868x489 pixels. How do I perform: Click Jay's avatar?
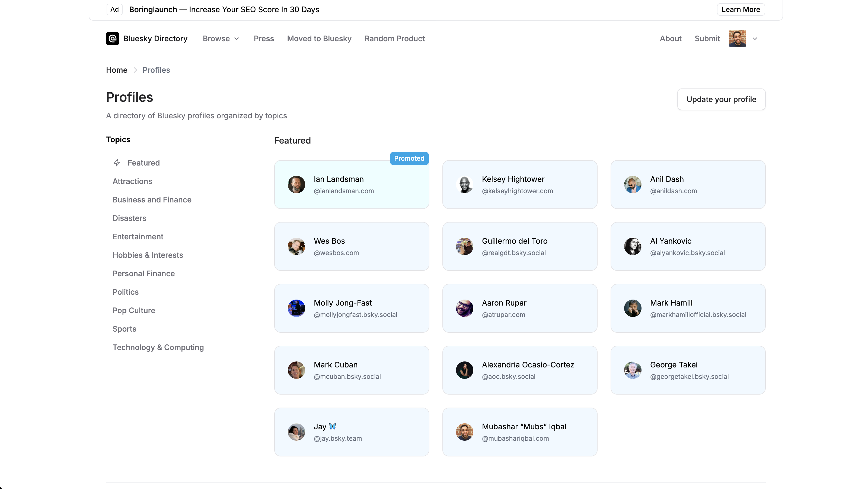click(x=296, y=432)
